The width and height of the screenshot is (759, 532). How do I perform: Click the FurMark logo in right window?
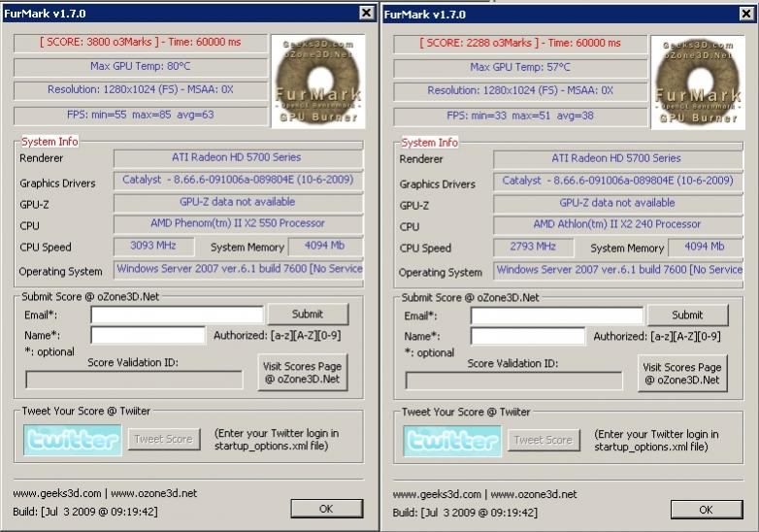[x=698, y=83]
